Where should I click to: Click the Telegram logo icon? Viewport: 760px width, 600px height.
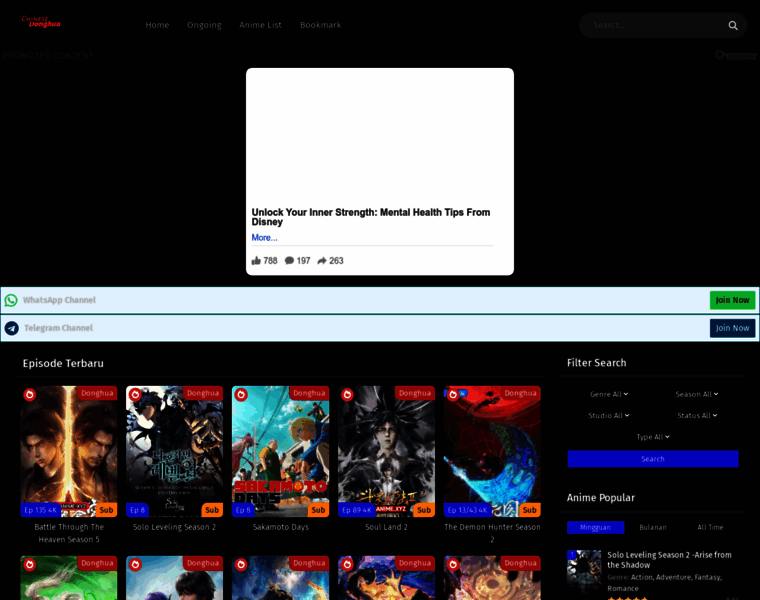[x=11, y=328]
